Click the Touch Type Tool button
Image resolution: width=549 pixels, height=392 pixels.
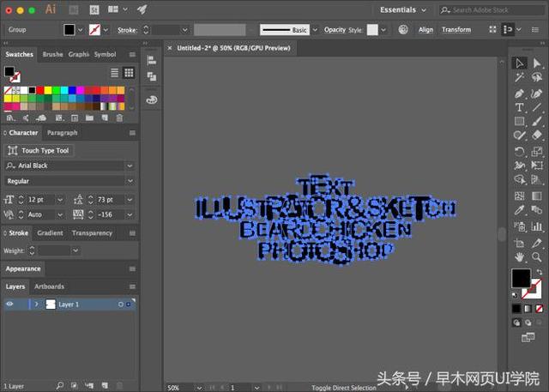click(40, 150)
